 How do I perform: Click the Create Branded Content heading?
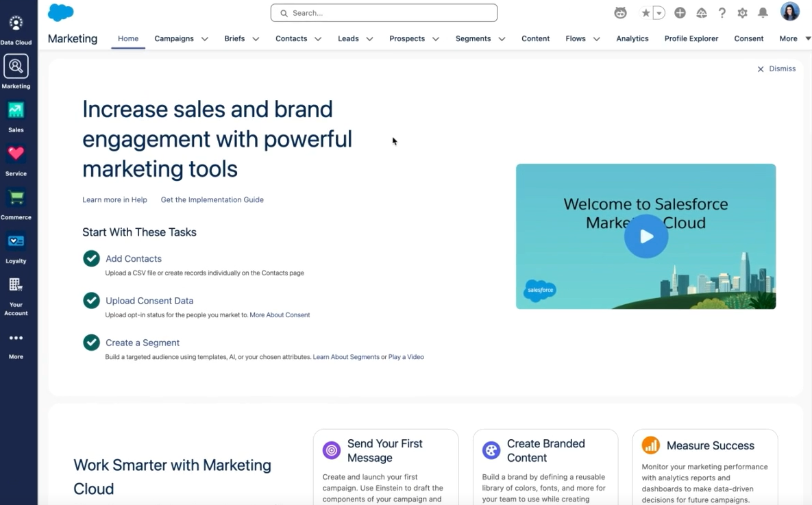click(546, 451)
